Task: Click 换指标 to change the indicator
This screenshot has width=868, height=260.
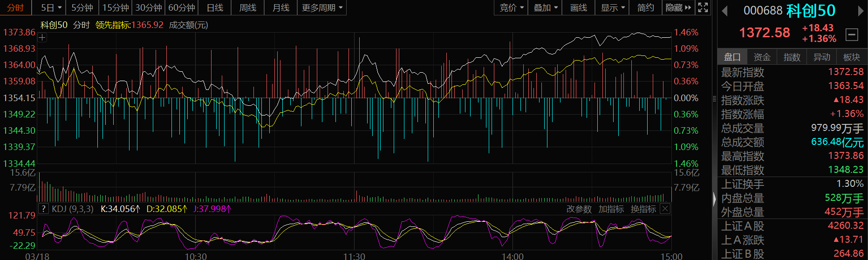Action: pos(643,209)
